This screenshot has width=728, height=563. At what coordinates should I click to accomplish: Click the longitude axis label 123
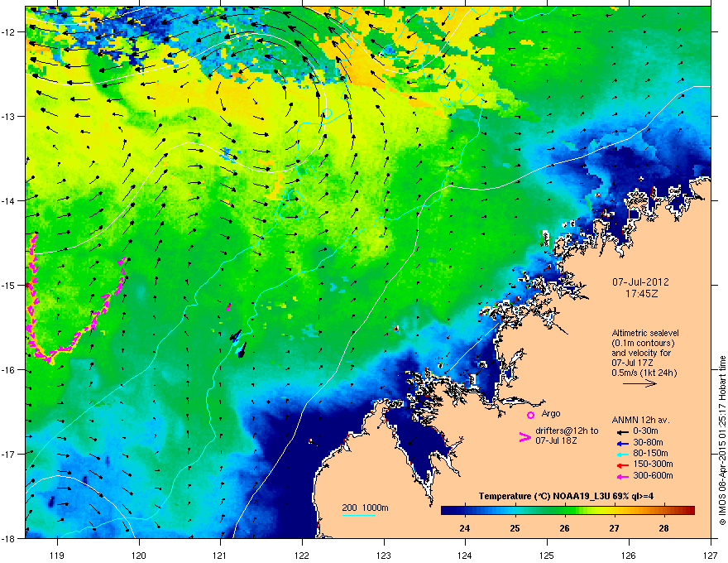click(x=384, y=555)
